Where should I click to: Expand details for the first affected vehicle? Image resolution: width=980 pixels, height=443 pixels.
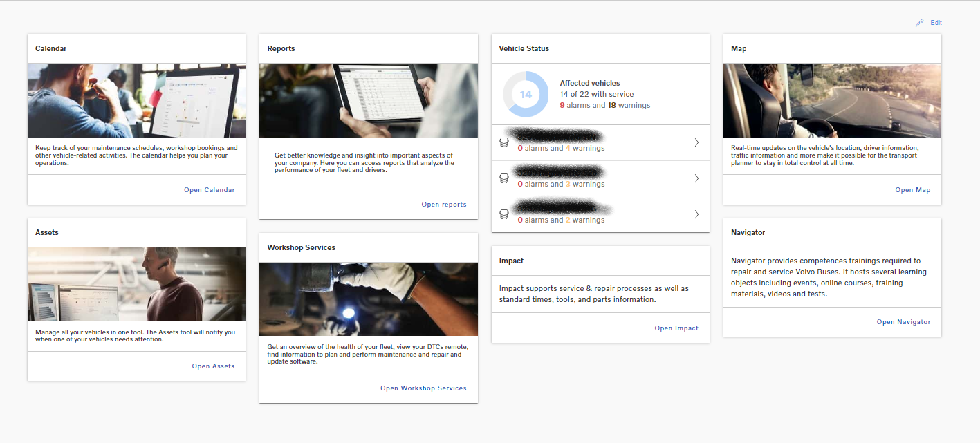click(696, 142)
